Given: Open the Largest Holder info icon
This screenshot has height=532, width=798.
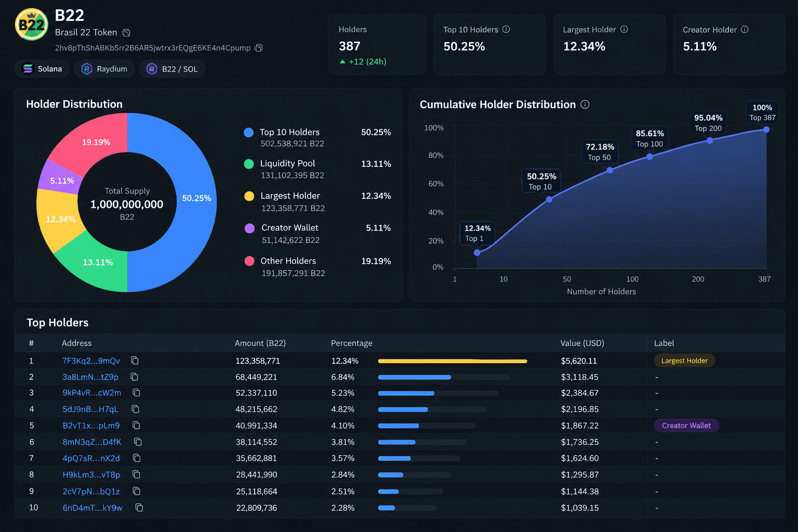Looking at the screenshot, I should tap(624, 30).
